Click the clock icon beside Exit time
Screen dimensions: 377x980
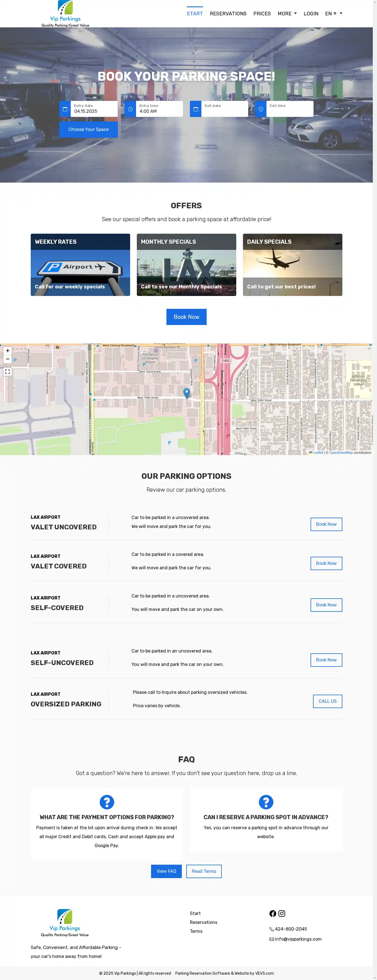261,109
